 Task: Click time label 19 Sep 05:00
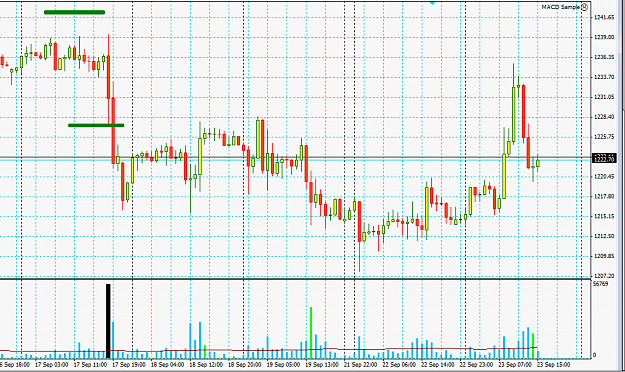click(283, 364)
